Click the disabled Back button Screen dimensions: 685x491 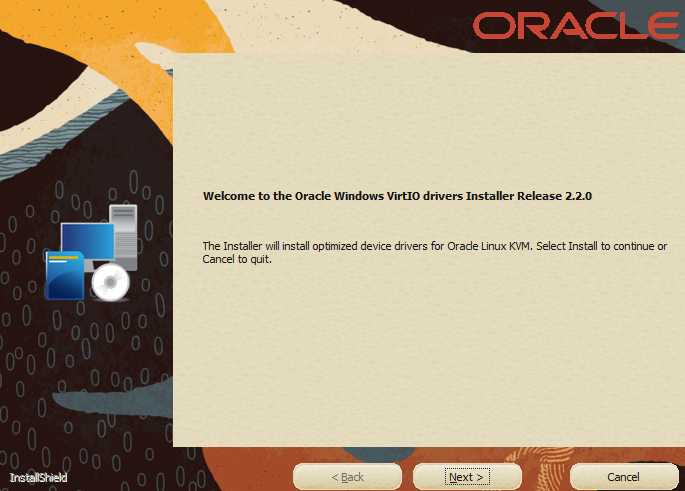[347, 477]
